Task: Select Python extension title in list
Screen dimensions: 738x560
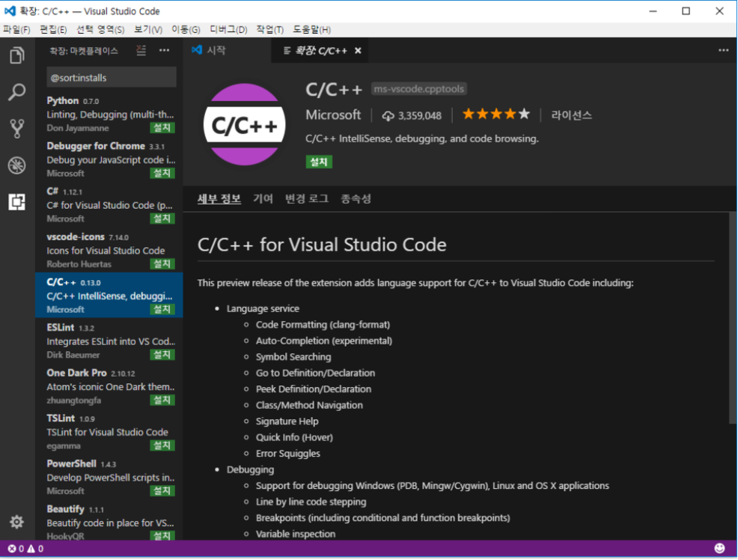Action: coord(63,101)
